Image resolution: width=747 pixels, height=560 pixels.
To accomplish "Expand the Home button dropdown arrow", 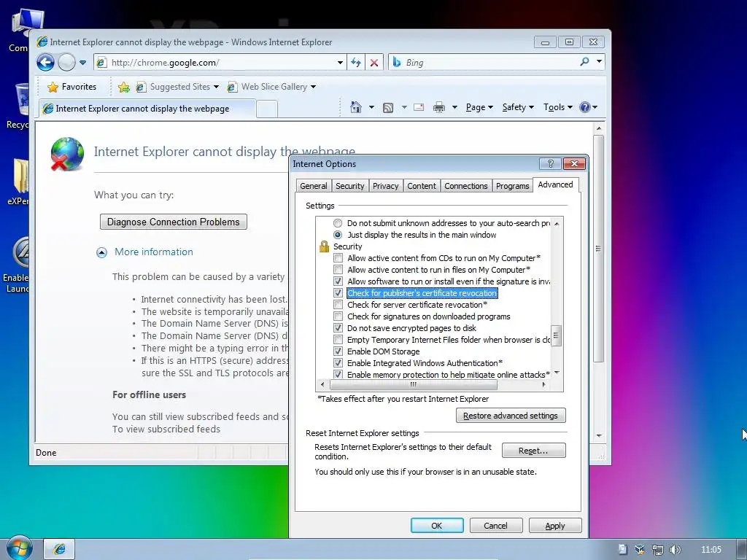I will (371, 107).
